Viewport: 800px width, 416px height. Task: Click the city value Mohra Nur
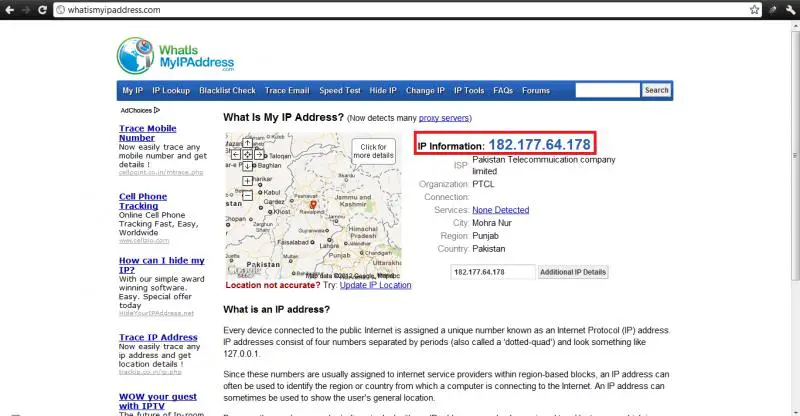pyautogui.click(x=492, y=223)
